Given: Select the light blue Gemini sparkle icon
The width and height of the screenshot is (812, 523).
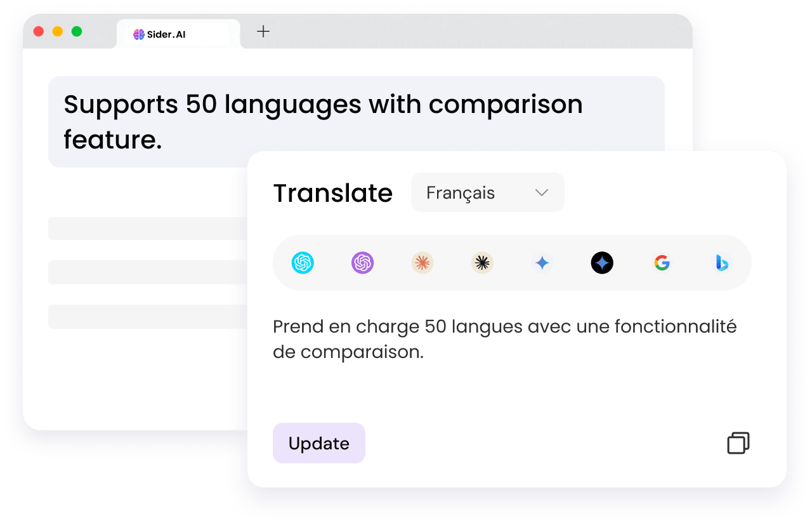Looking at the screenshot, I should tap(542, 263).
